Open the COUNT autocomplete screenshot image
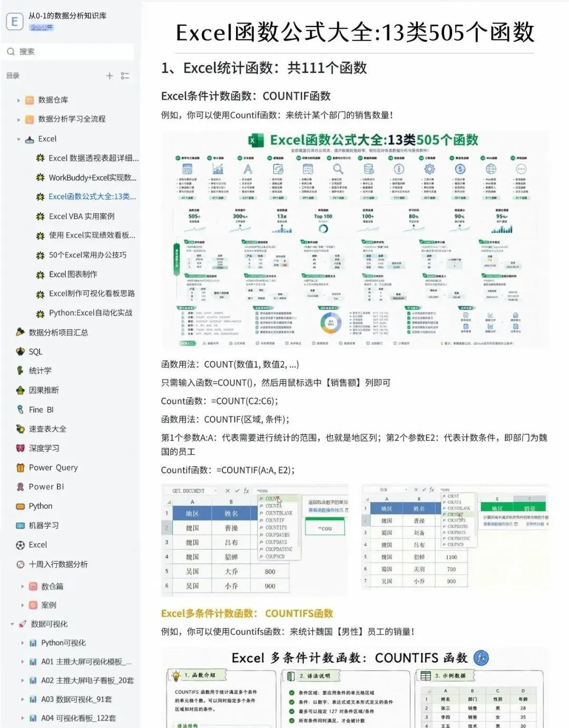Image resolution: width=569 pixels, height=728 pixels. (x=255, y=540)
